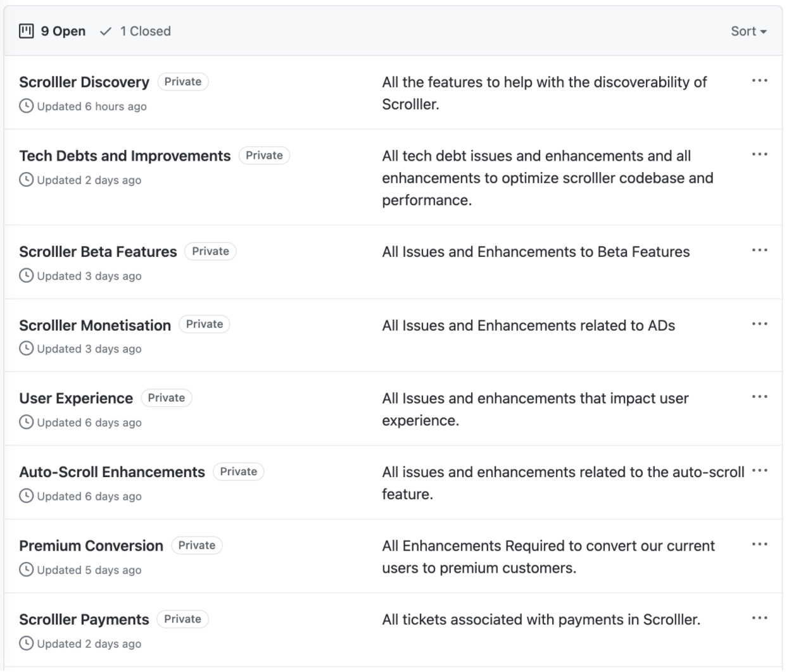Open the Tech Debts and Improvements project

(125, 156)
